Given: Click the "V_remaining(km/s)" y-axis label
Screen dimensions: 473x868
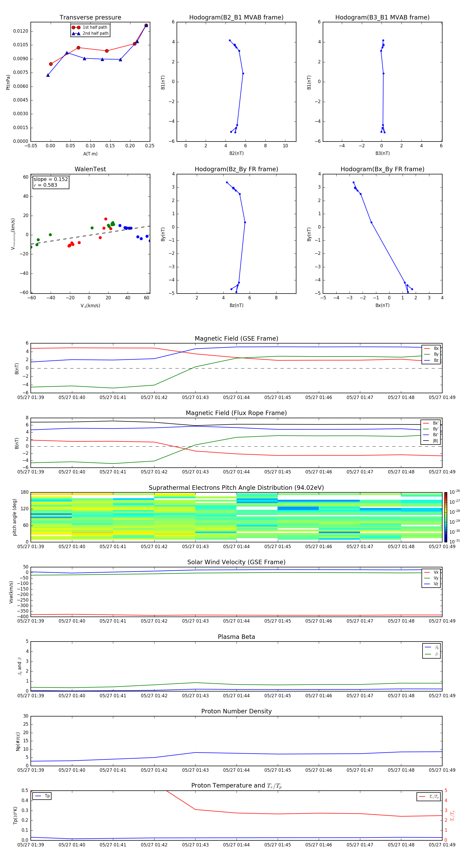Looking at the screenshot, I should (x=13, y=234).
